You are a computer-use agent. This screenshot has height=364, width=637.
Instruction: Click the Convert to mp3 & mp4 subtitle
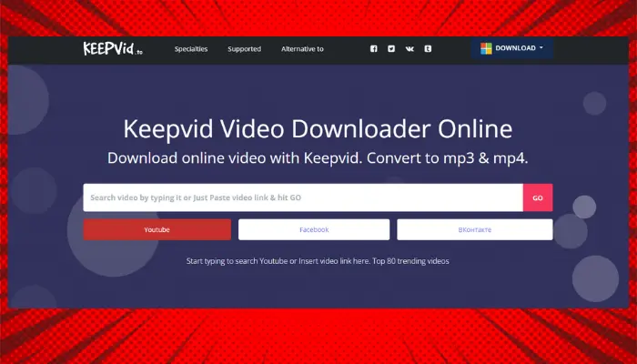[x=448, y=158]
